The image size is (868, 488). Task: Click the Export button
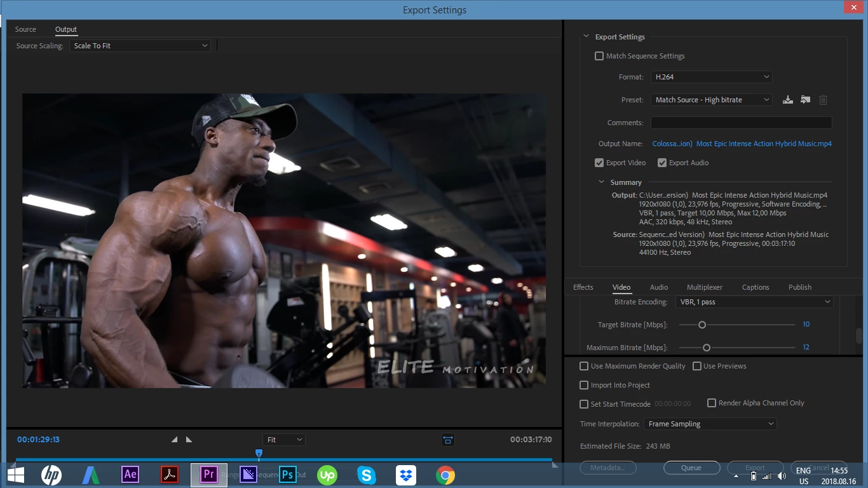[755, 468]
